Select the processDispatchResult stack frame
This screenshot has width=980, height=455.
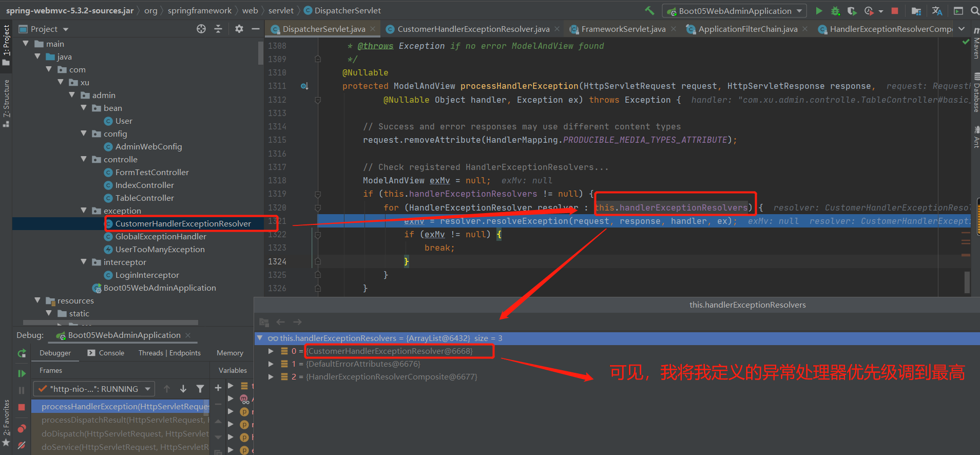(121, 420)
